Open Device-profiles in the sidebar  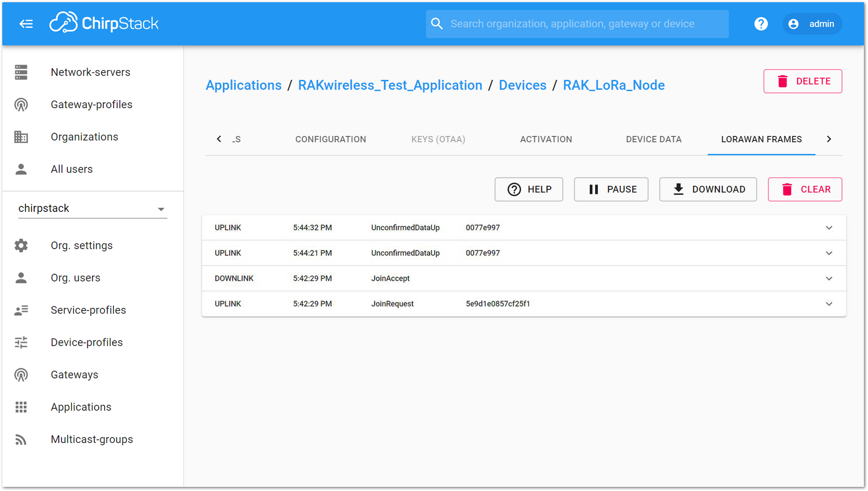click(87, 342)
